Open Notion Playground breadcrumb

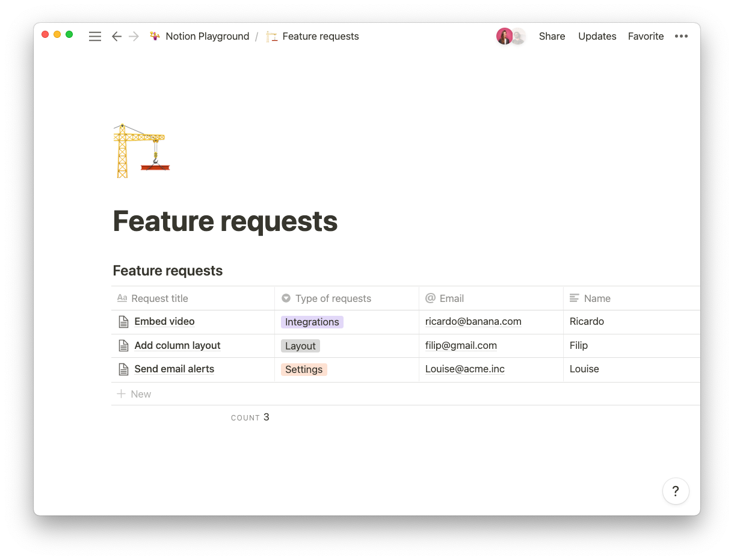click(200, 37)
